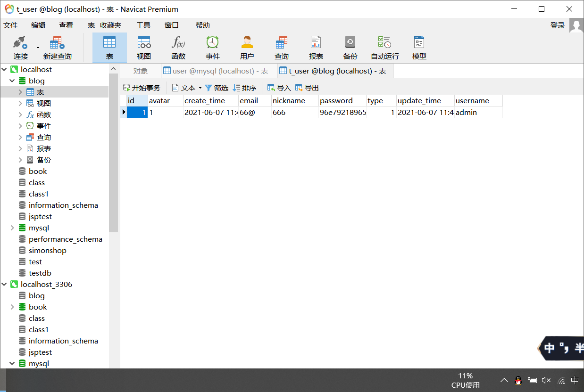Screen dimensions: 584x392
Task: Select the cell containing admin
Action: (478, 112)
